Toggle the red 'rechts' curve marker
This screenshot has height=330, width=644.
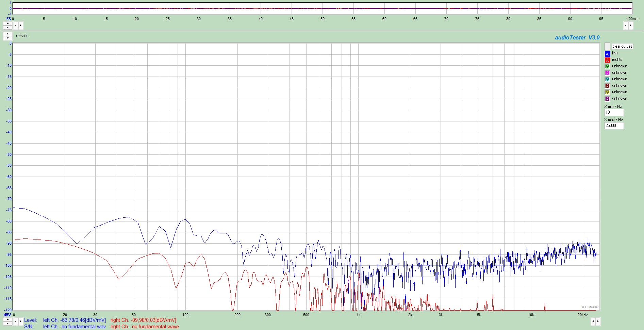[x=607, y=60]
